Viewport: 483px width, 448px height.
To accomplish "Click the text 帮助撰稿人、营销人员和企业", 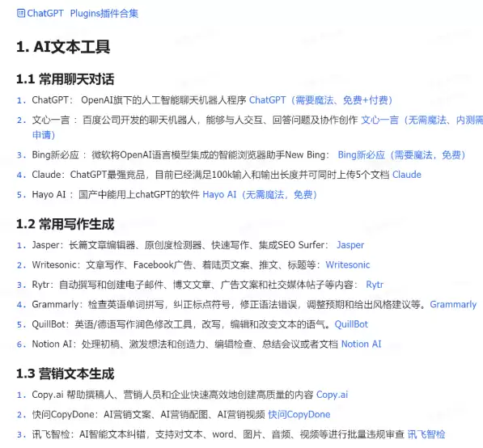I will point(128,395).
